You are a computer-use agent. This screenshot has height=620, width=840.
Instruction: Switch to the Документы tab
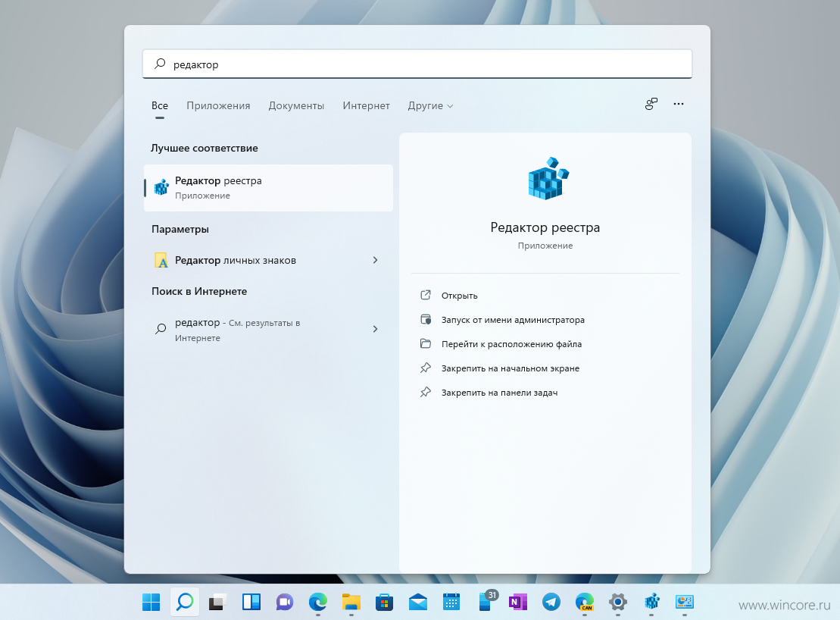point(296,105)
